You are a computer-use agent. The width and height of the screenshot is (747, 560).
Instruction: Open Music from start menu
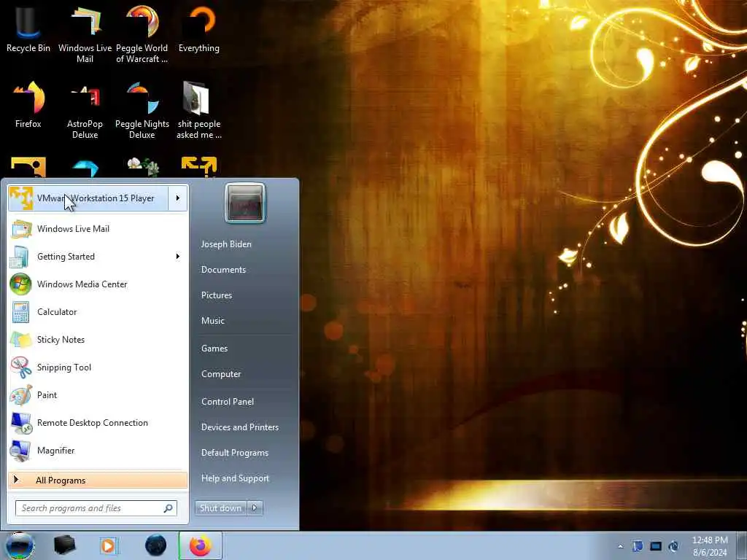tap(213, 321)
